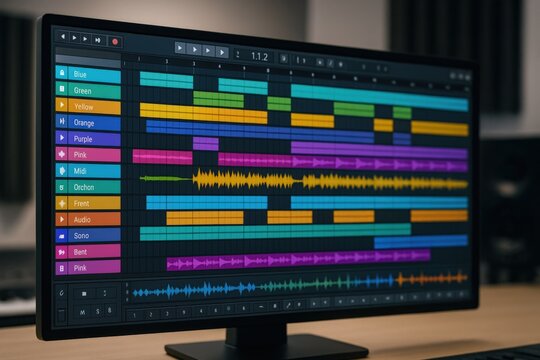Image resolution: width=540 pixels, height=360 pixels.
Task: Select the long teal clip on the Sono track
Action: click(275, 232)
